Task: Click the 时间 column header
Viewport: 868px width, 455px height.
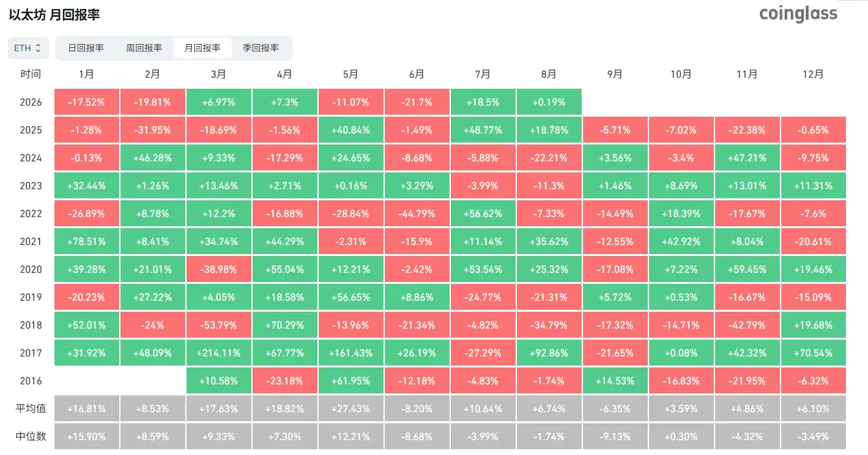Action: tap(30, 74)
